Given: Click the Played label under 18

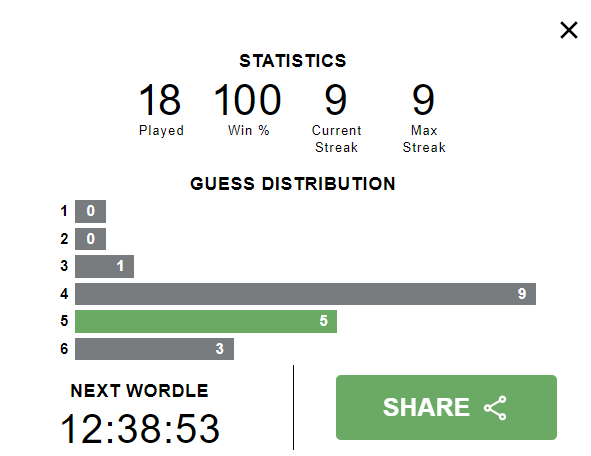Looking at the screenshot, I should click(x=161, y=131).
